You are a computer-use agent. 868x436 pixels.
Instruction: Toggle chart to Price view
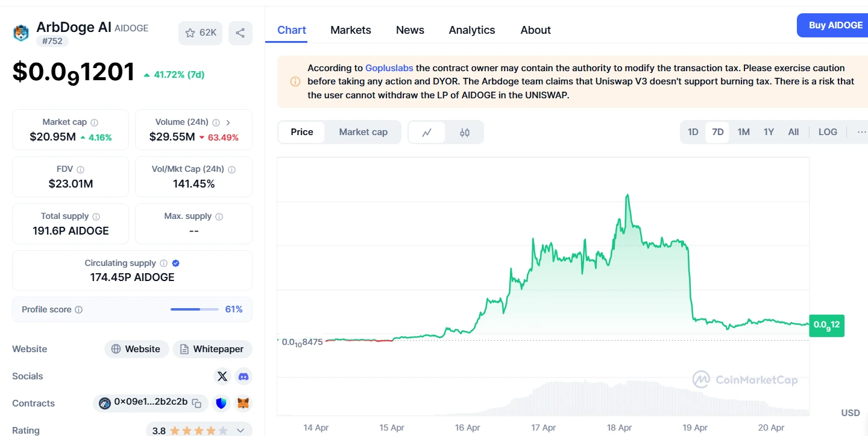click(x=302, y=132)
